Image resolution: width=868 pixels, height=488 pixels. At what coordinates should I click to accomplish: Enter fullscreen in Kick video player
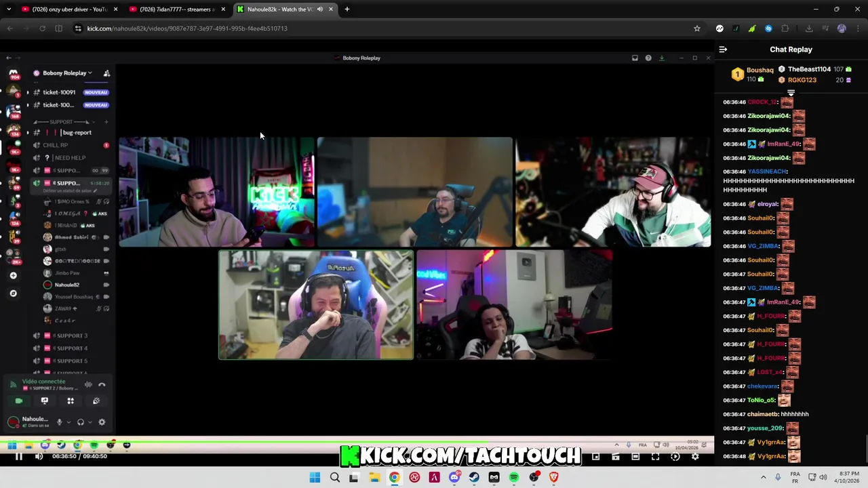coord(655,457)
